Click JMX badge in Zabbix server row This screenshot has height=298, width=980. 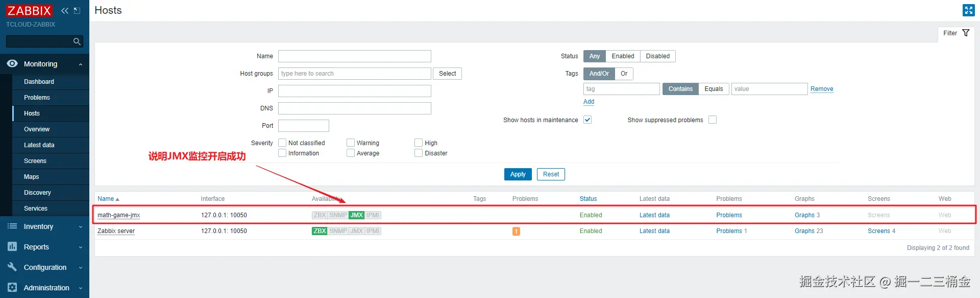(357, 231)
